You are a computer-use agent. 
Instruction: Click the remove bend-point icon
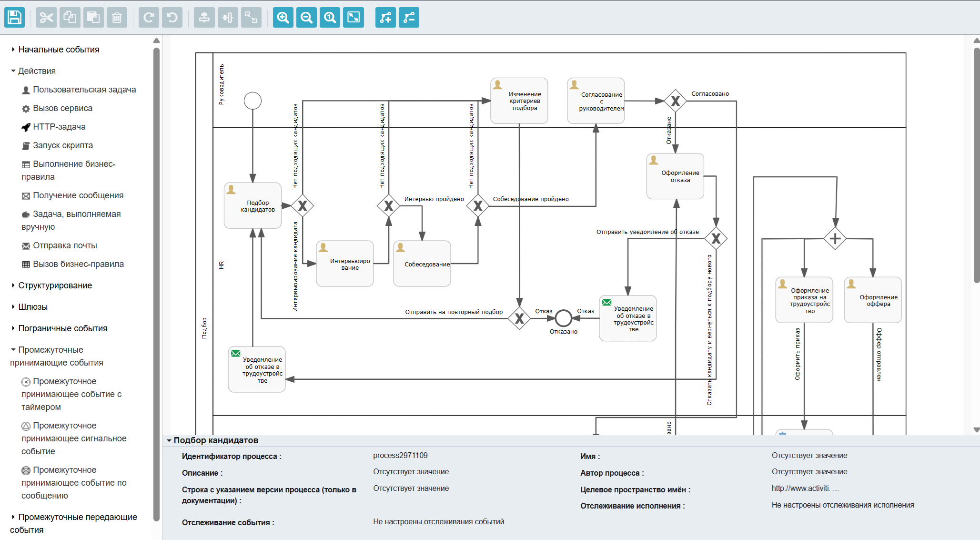409,18
